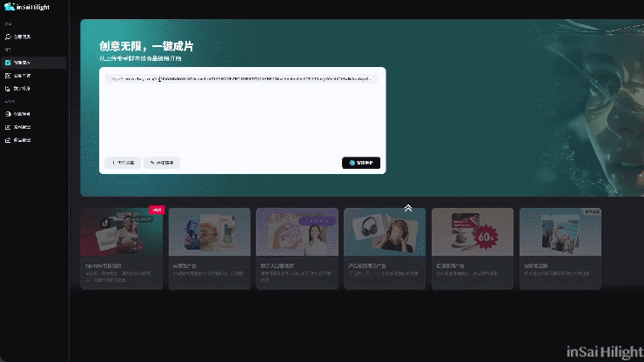The image size is (644, 362).
Task: Click the red HOT badge on TikTok card
Action: (x=157, y=211)
